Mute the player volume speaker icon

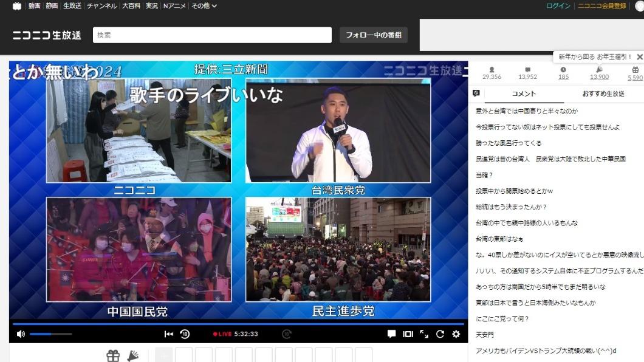pyautogui.click(x=21, y=334)
